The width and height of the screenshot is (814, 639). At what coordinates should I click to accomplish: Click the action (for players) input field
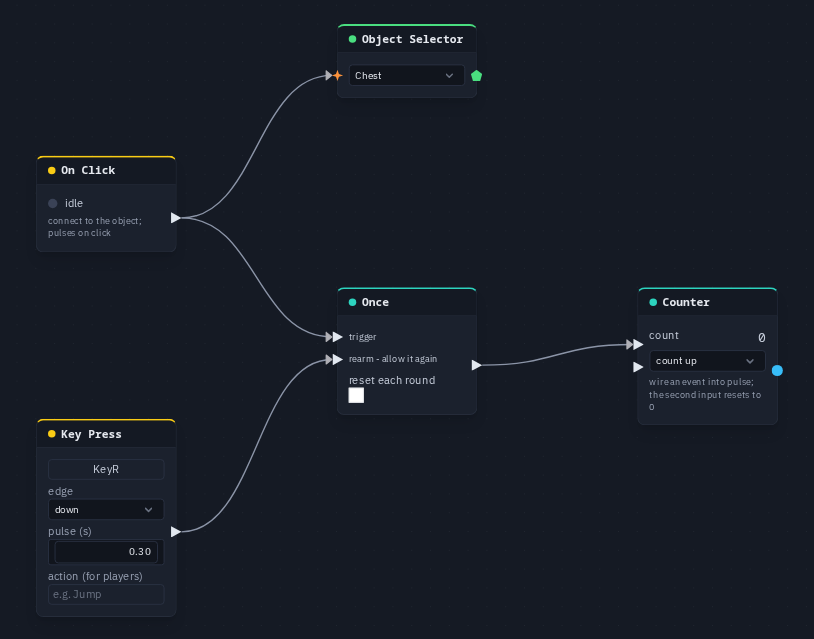tap(106, 594)
